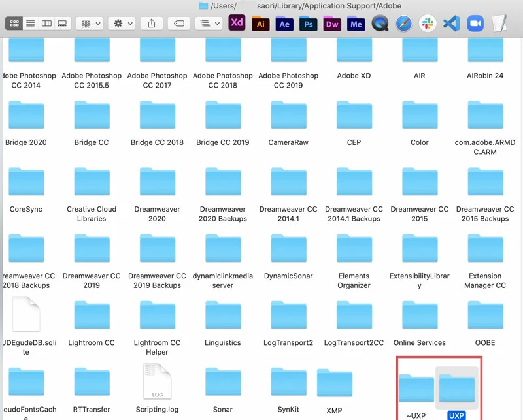The width and height of the screenshot is (523, 420).
Task: Open Visual Studio Code toolbar icon
Action: (x=451, y=24)
